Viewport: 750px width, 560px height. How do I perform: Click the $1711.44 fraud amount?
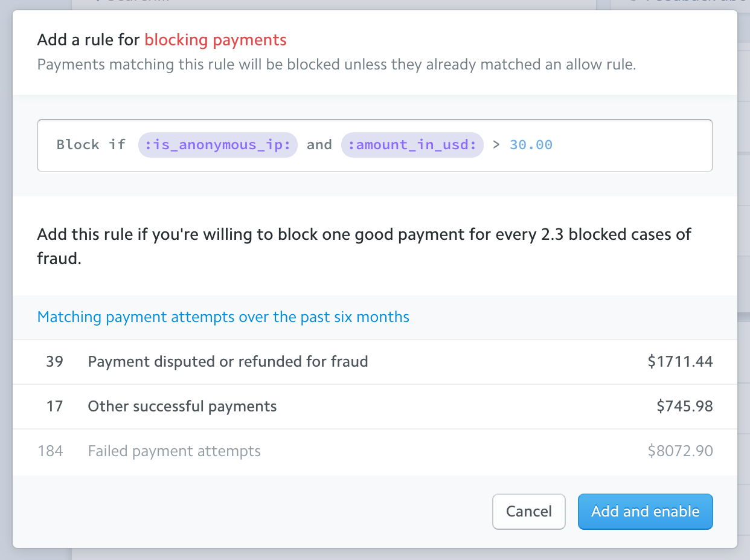[x=680, y=362]
